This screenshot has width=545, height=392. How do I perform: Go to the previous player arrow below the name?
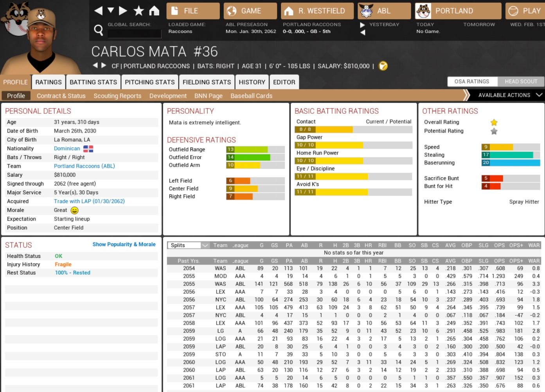point(95,65)
